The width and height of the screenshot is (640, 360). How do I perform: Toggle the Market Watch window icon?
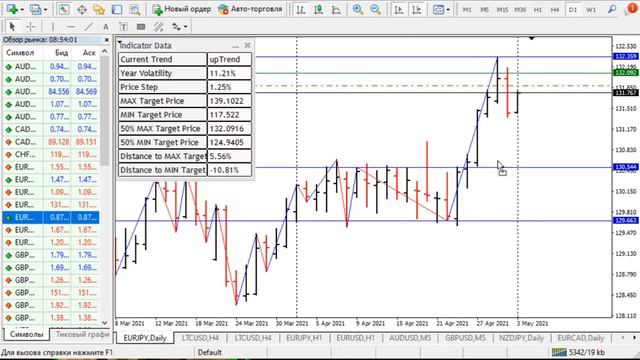pos(64,9)
